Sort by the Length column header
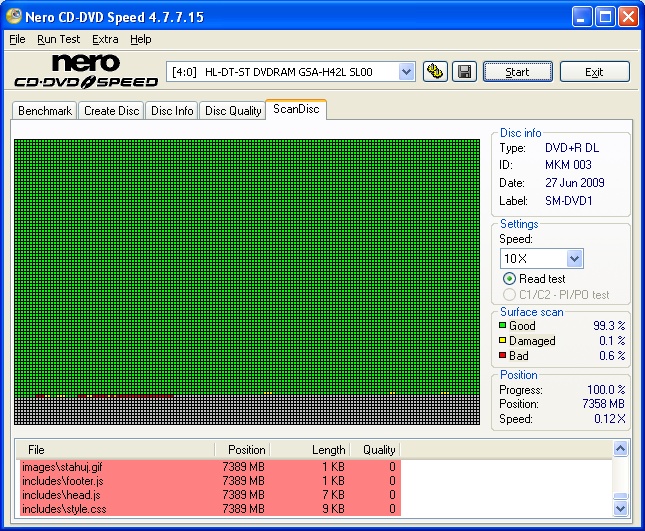The width and height of the screenshot is (645, 531). [x=310, y=450]
